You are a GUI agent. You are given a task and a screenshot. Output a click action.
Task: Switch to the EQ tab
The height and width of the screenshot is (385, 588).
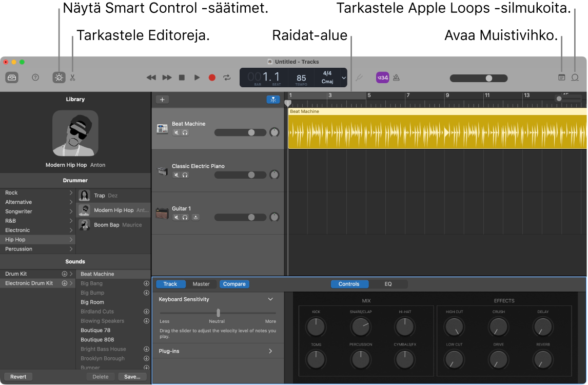(388, 284)
